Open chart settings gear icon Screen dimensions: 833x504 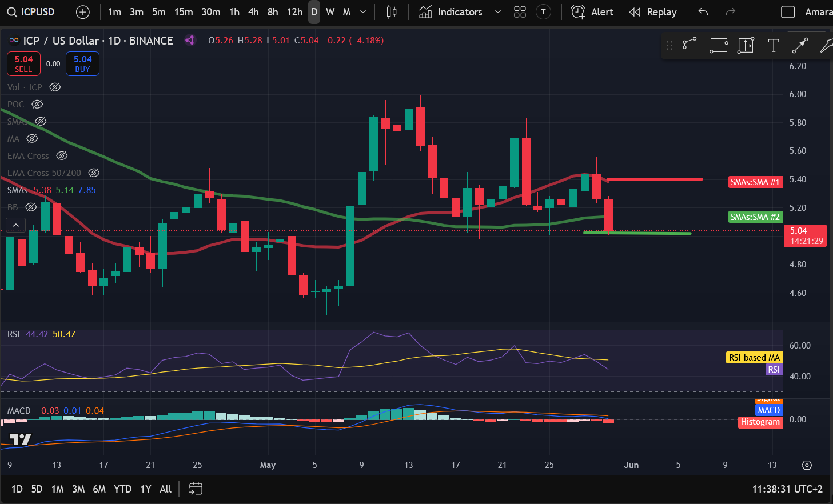click(x=807, y=465)
